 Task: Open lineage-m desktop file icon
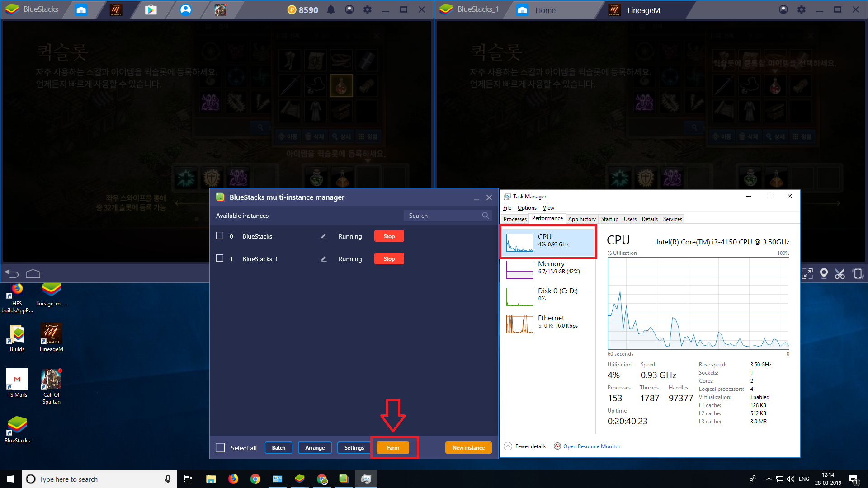(x=51, y=295)
